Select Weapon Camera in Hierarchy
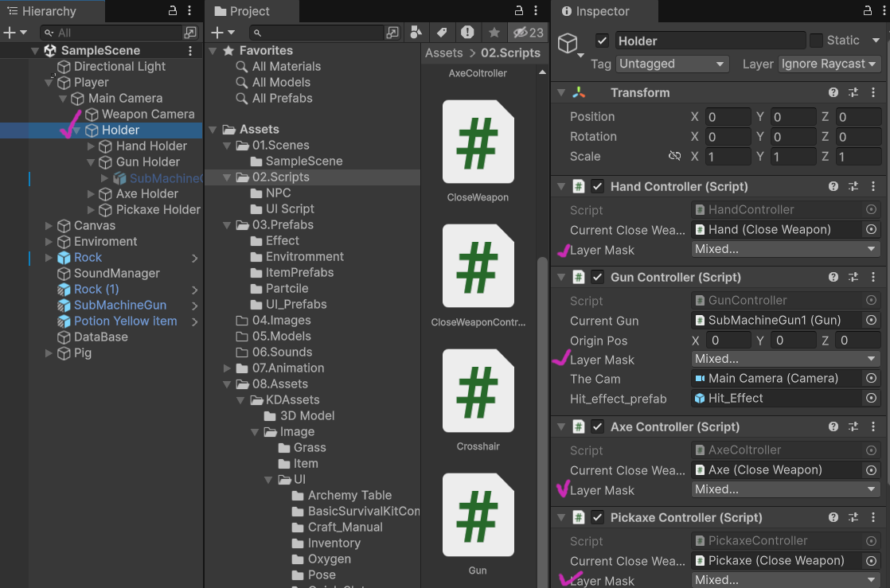Screen dimensions: 890x588 [x=147, y=114]
